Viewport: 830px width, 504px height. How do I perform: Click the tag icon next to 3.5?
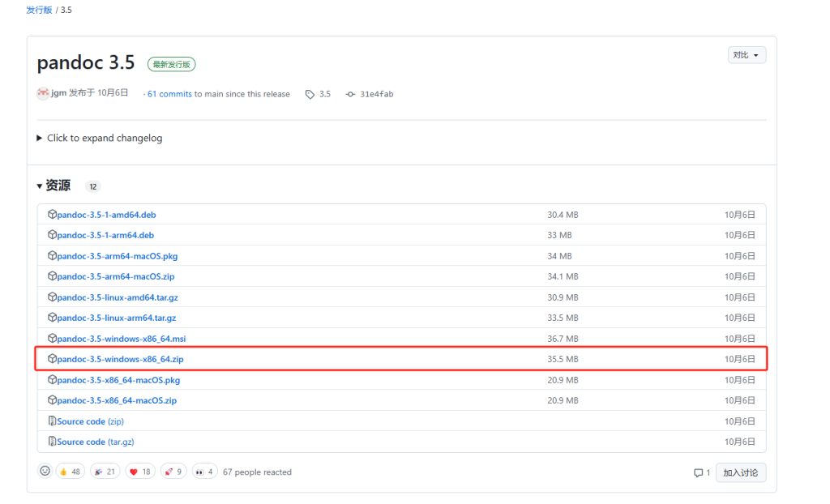pos(310,94)
